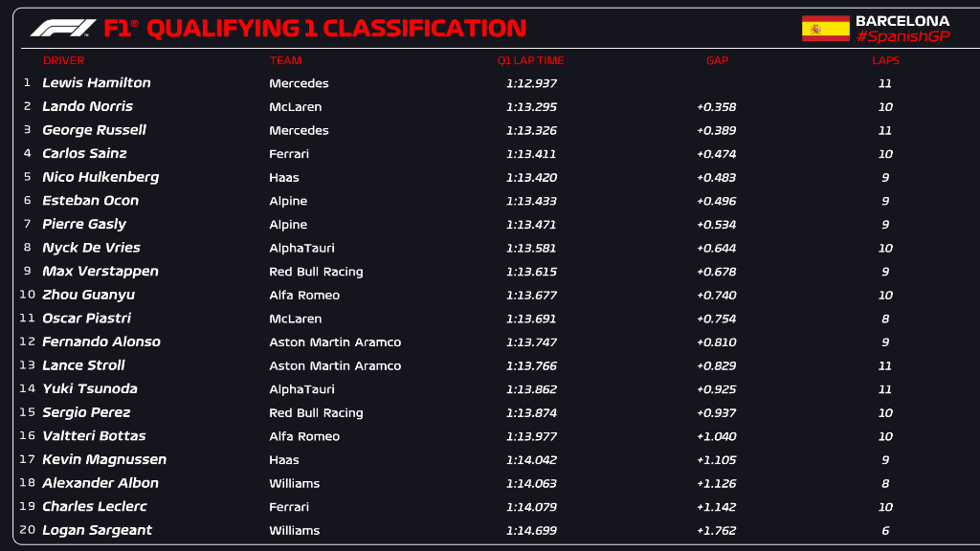Click the Spanish flag icon

pos(825,29)
